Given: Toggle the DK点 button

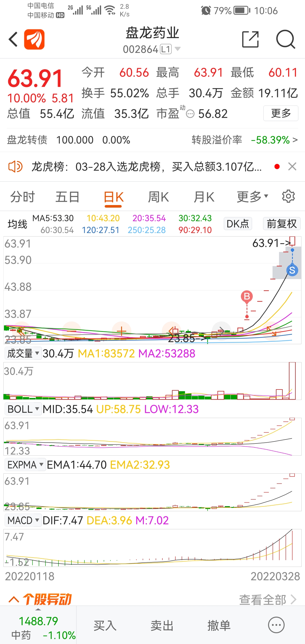Looking at the screenshot, I should click(x=238, y=224).
